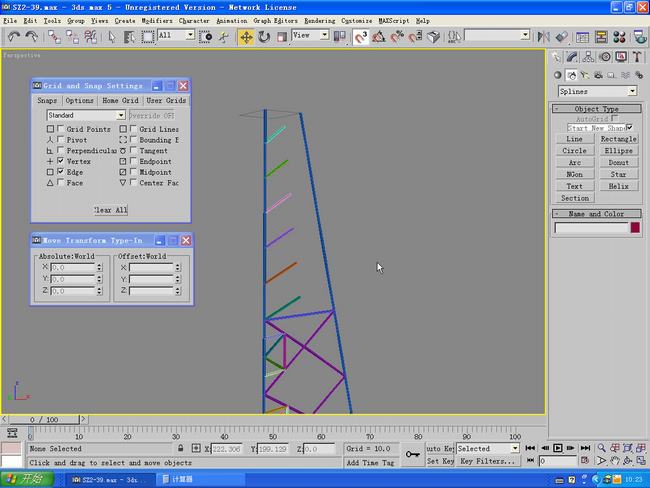Screen dimensions: 650x488
Task: Open the Rendering menu
Action: point(320,21)
